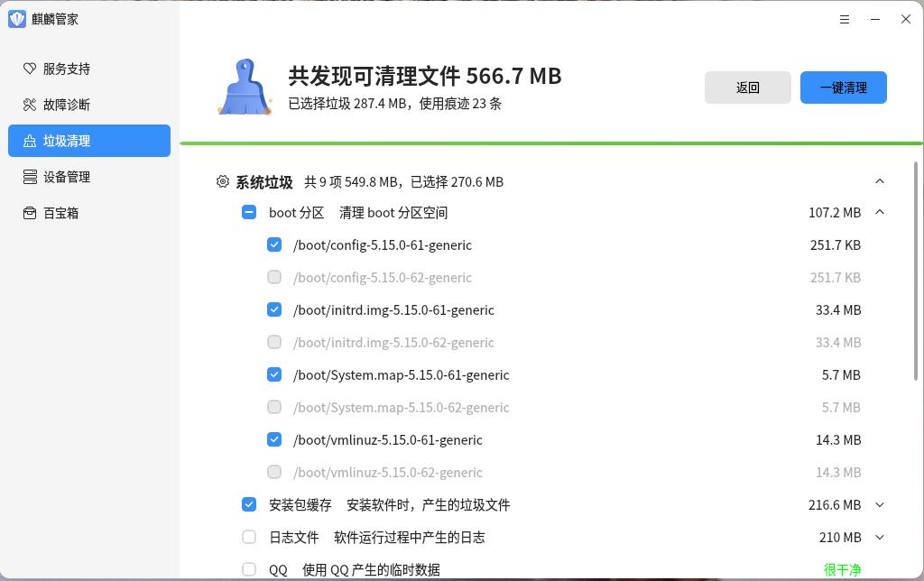Open the 百宝箱 toolbox page
The height and width of the screenshot is (581, 924).
89,213
